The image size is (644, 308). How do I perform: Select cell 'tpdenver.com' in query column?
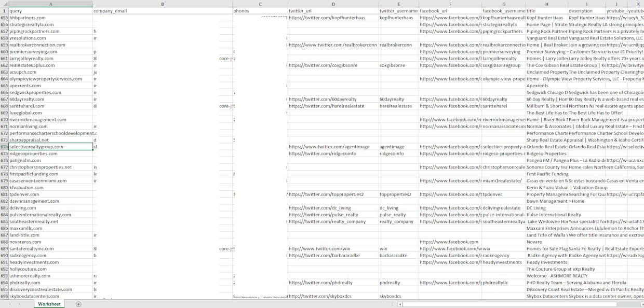[50, 194]
